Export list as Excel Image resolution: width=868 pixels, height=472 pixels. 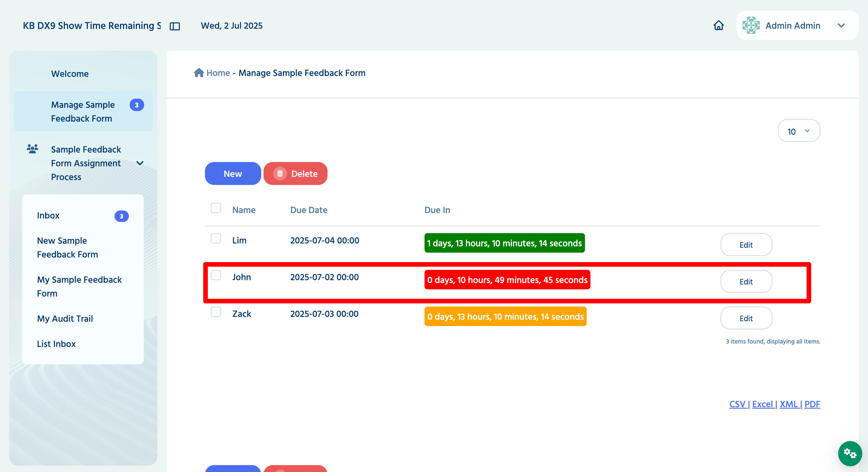(x=763, y=404)
